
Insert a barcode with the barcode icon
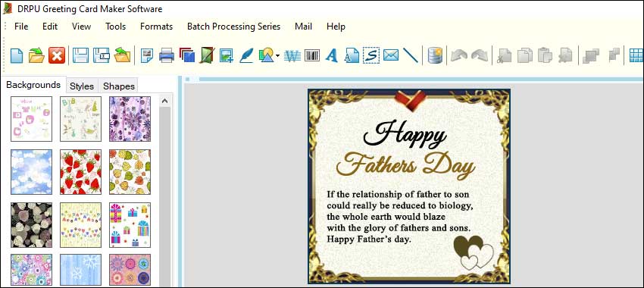click(312, 55)
